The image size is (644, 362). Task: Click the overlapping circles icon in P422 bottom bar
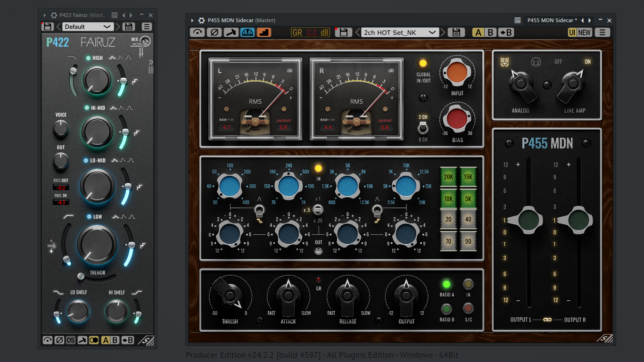click(x=94, y=340)
